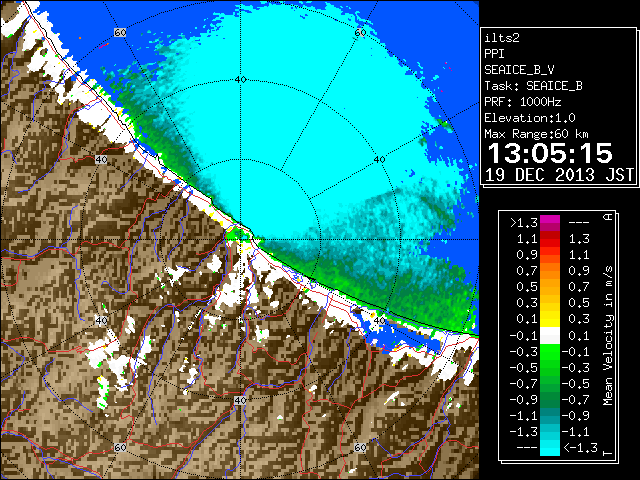Select the 'Elevation:1.0' value
This screenshot has width=640, height=480.
coord(530,118)
